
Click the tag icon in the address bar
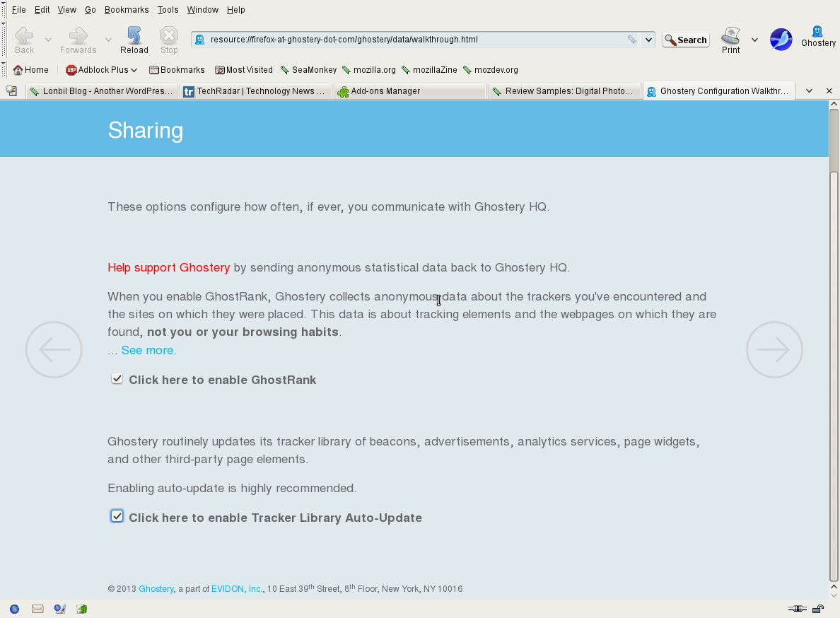pos(632,40)
